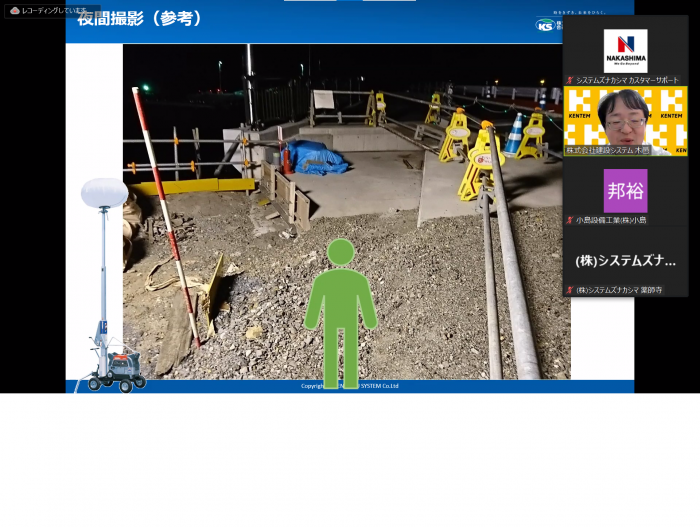Select the purple 邦裕 participant avatar
This screenshot has width=700, height=527.
click(625, 191)
